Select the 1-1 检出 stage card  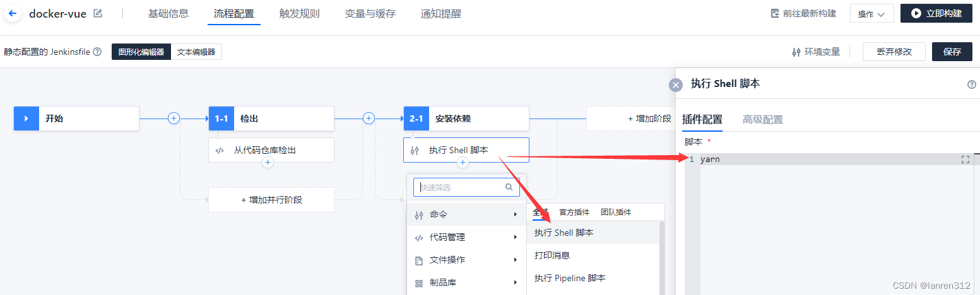pyautogui.click(x=271, y=119)
